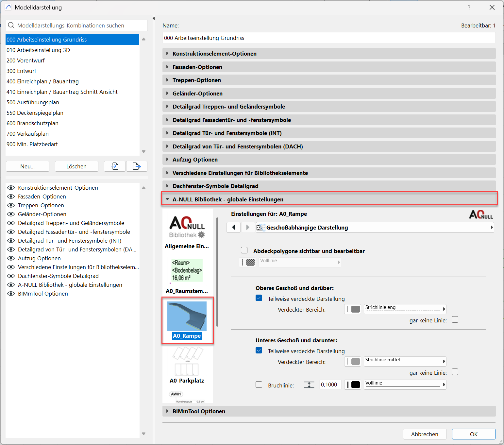Toggle eye icon for Treppen-Optionen
The image size is (504, 445).
click(x=11, y=205)
